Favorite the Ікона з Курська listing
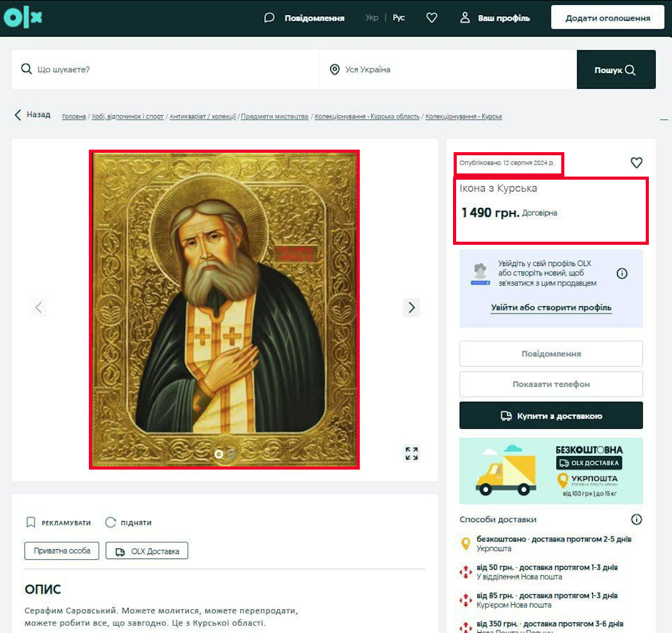This screenshot has height=633, width=672. click(636, 162)
